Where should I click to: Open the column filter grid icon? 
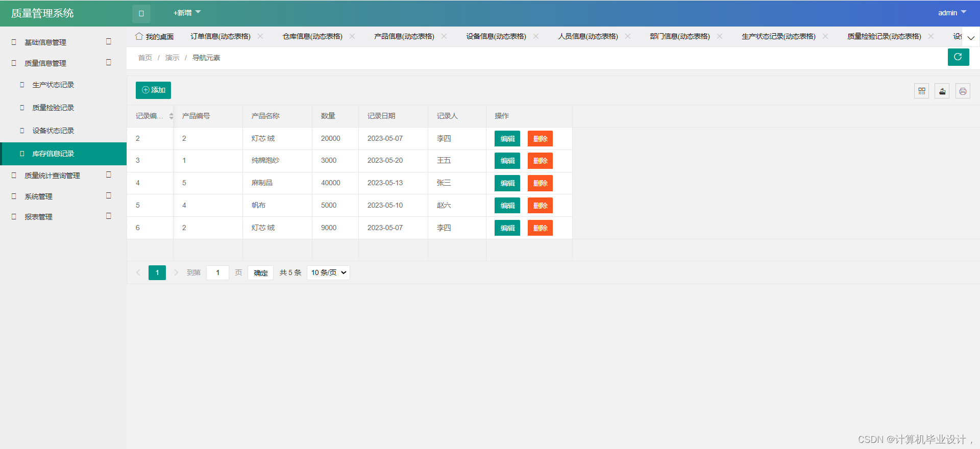[x=921, y=91]
